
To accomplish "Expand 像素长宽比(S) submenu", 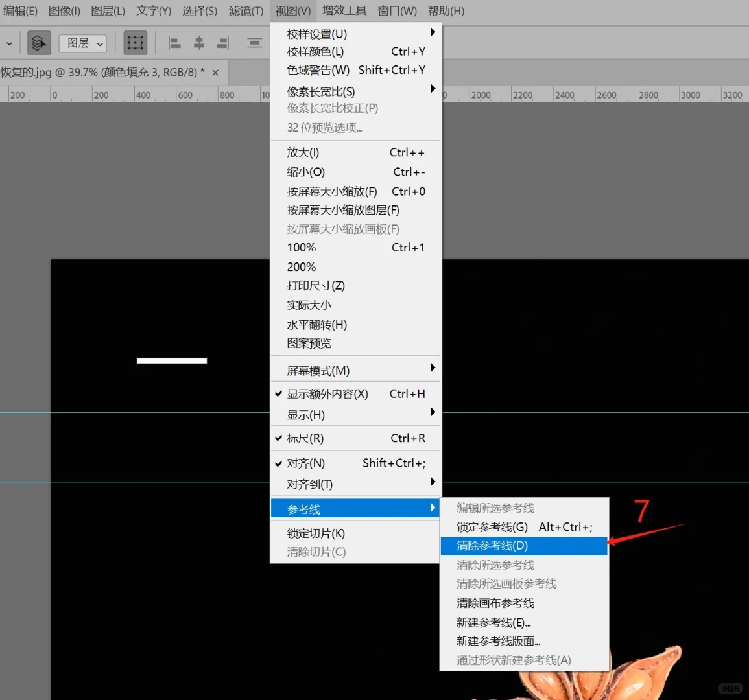I will [356, 91].
